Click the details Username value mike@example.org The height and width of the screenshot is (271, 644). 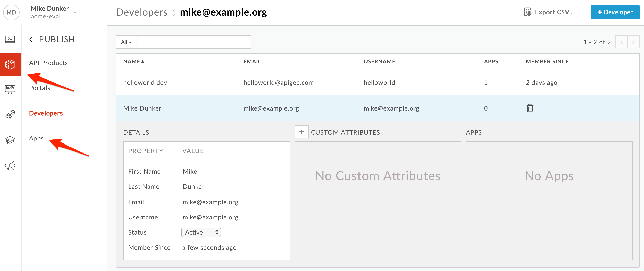click(210, 217)
